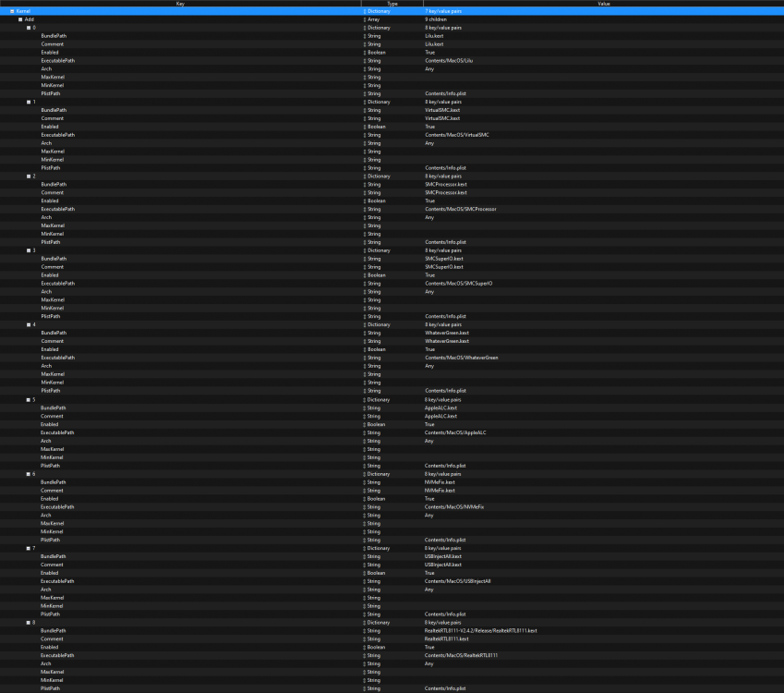Collapse item 2 under Add
Screen dimensions: 784x693
tap(29, 176)
